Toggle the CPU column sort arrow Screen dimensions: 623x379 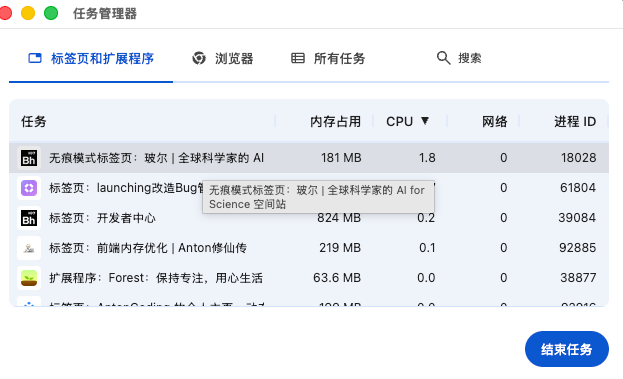(x=425, y=121)
